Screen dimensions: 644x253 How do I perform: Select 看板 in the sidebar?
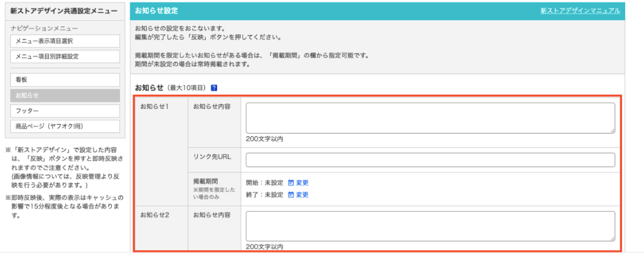(x=65, y=80)
